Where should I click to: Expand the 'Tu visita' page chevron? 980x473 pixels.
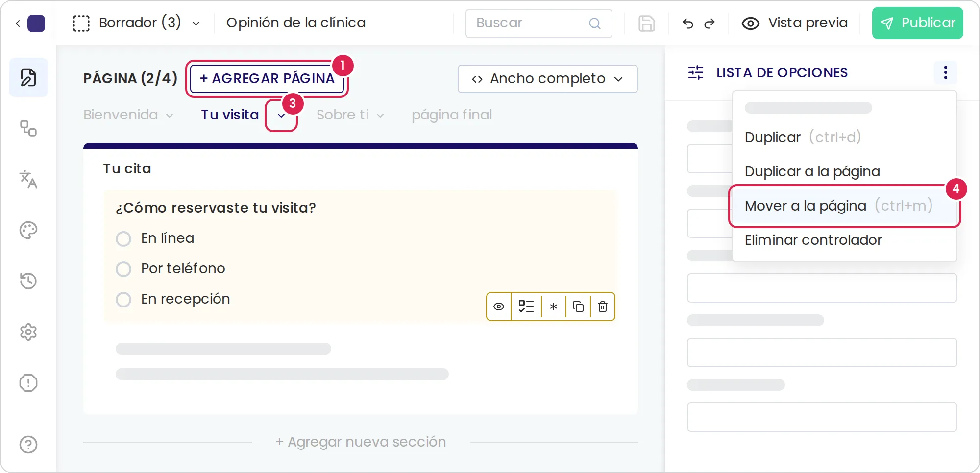tap(281, 116)
